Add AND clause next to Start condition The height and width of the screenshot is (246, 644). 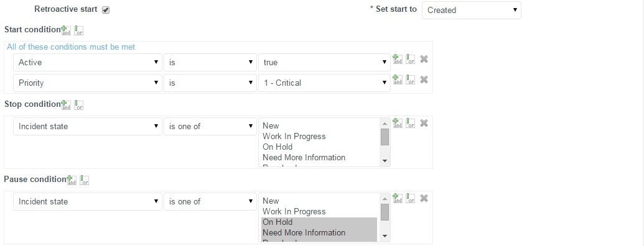pyautogui.click(x=66, y=30)
